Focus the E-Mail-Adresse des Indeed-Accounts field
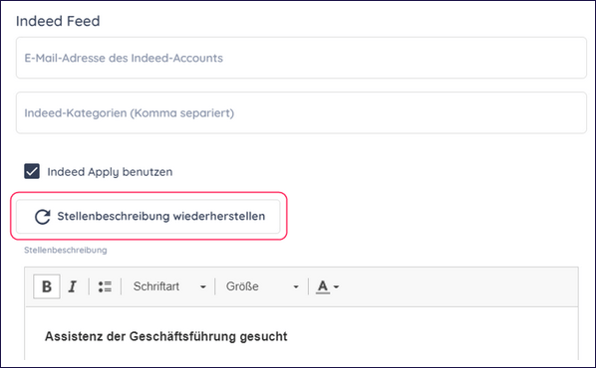596x368 pixels. pyautogui.click(x=301, y=58)
